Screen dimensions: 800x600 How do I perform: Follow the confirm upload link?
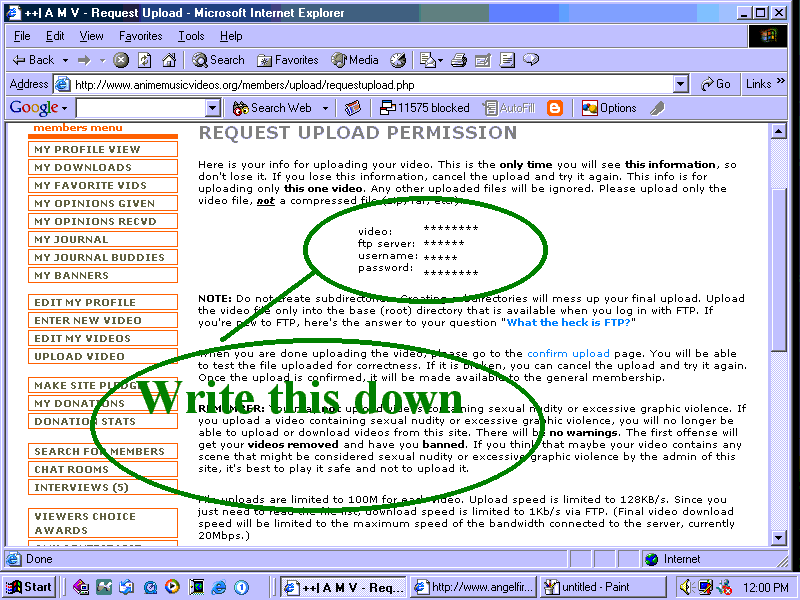568,354
